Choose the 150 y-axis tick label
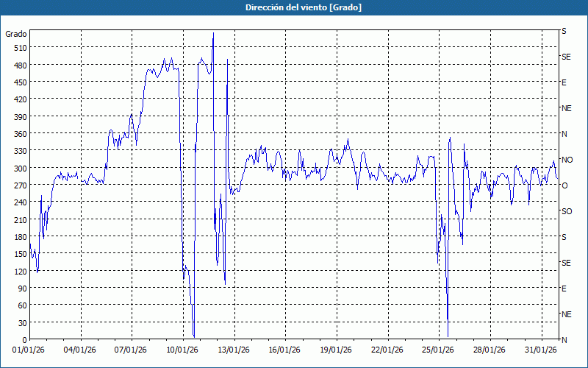This screenshot has width=588, height=368. click(21, 254)
